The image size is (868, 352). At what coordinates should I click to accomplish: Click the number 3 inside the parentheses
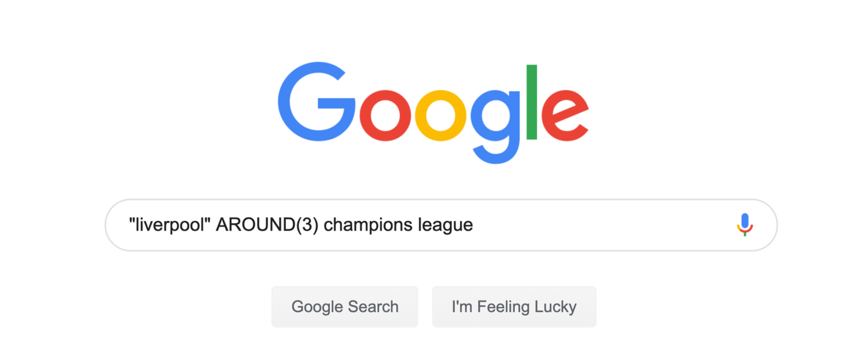coord(305,224)
